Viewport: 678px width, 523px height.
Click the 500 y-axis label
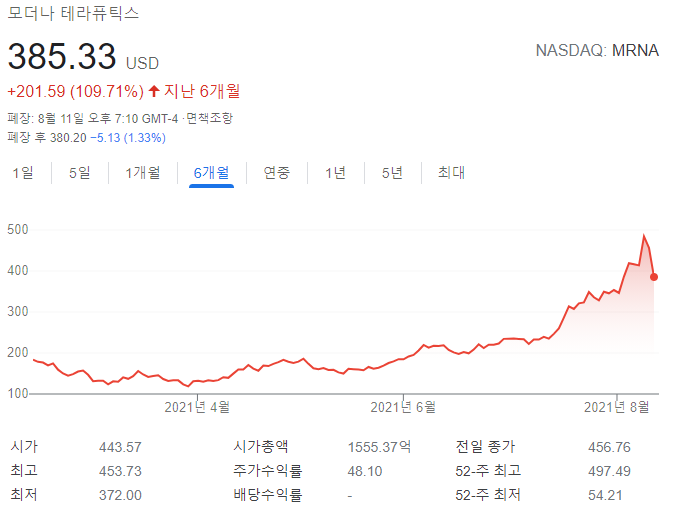pos(18,230)
